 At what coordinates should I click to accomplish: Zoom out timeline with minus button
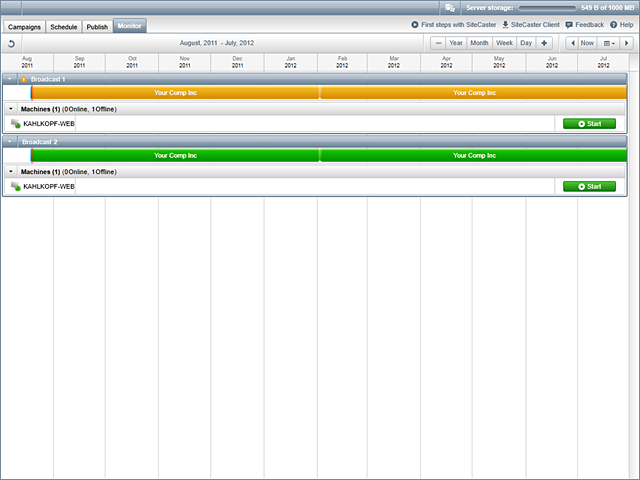point(438,43)
